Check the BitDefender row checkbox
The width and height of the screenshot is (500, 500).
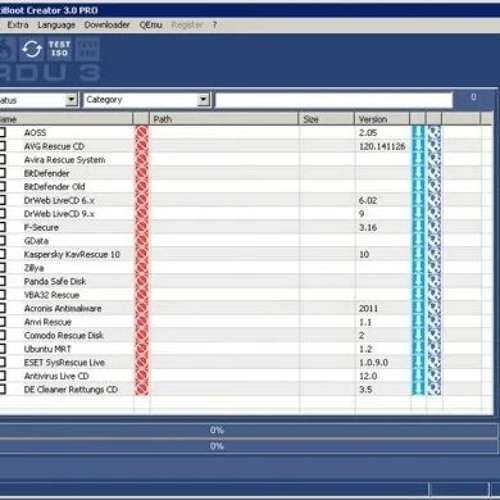[x=2, y=173]
